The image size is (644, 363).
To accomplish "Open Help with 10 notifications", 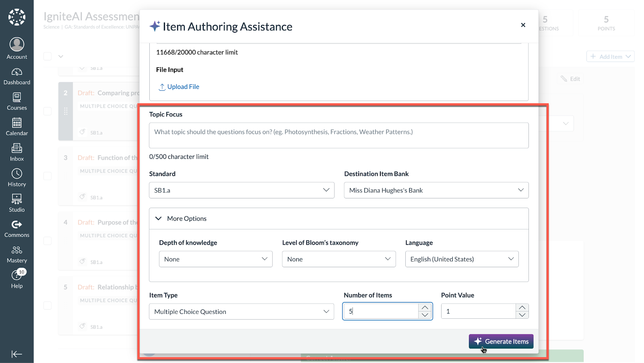I will point(17,279).
